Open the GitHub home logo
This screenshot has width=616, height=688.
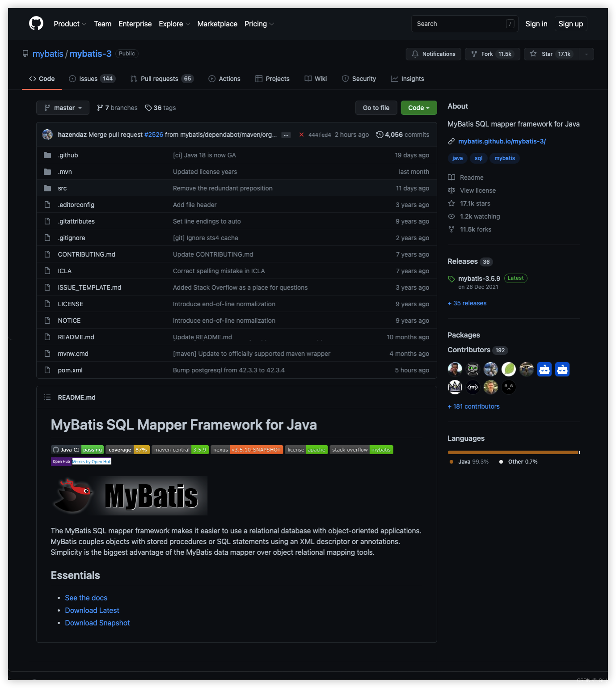36,23
